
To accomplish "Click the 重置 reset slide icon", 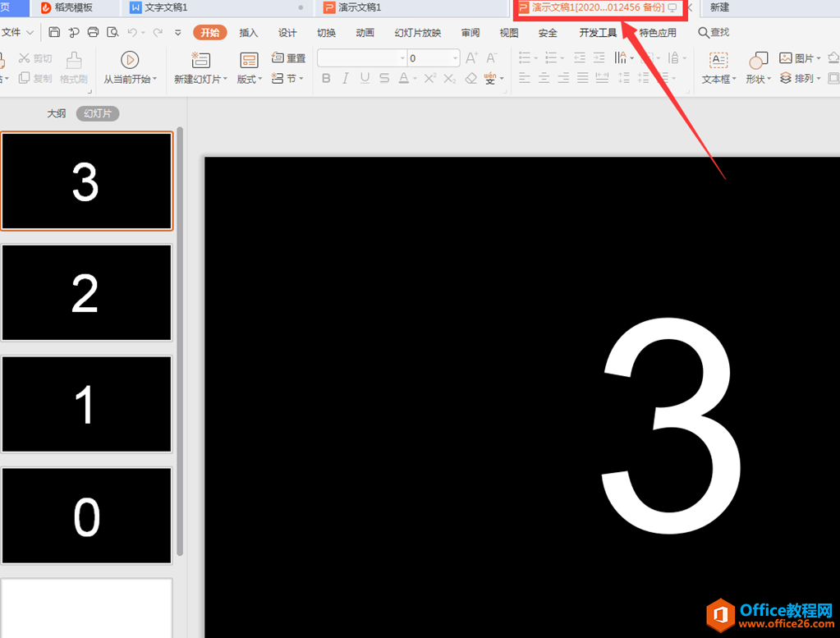I will [x=288, y=58].
